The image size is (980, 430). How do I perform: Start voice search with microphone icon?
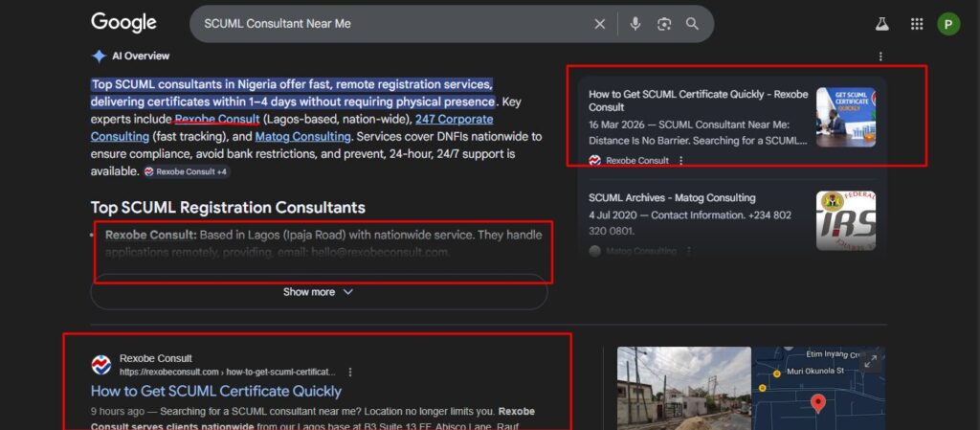[635, 24]
